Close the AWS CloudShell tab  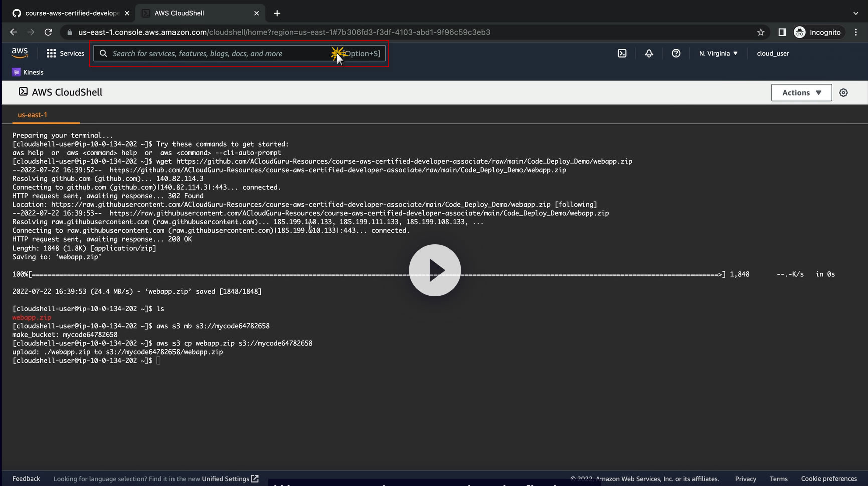pyautogui.click(x=257, y=13)
